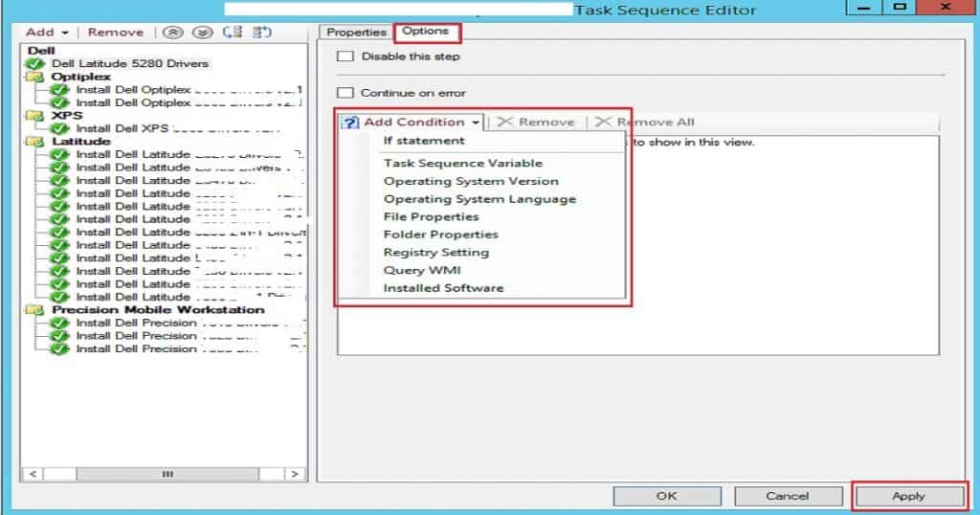Click the Latitude group folder icon
The height and width of the screenshot is (515, 980).
click(x=34, y=142)
